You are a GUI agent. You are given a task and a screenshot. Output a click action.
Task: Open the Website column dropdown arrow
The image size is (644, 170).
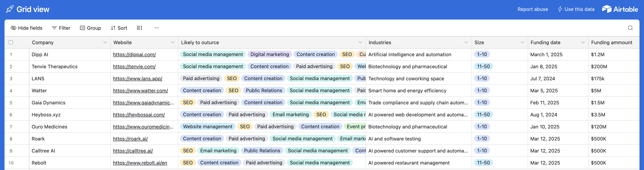173,42
